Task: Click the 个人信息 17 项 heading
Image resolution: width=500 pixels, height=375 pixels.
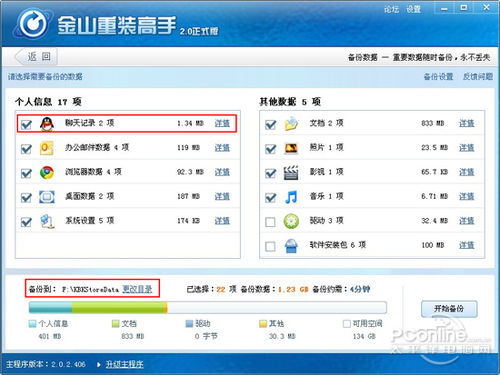Action: tap(48, 101)
